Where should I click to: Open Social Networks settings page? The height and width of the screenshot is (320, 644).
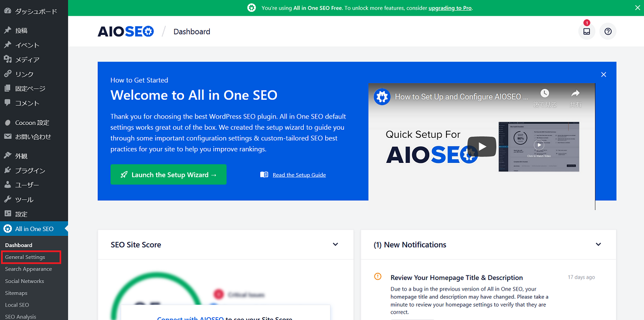(25, 281)
